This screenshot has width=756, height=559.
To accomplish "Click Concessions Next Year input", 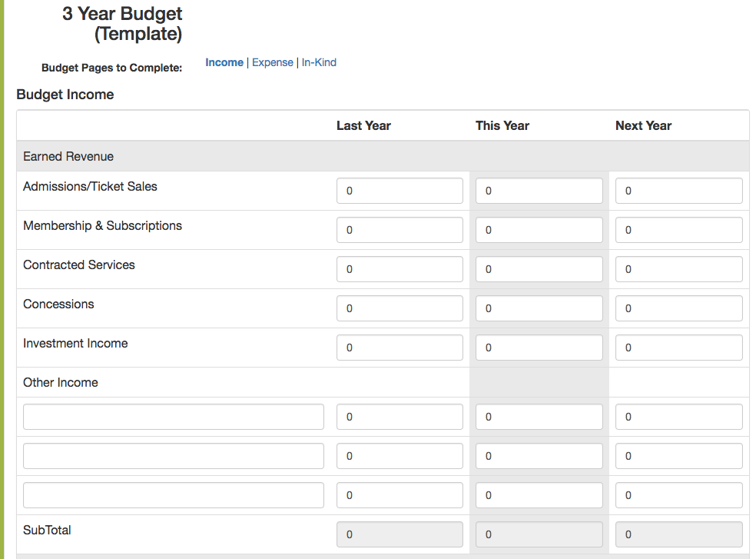I will 679,308.
